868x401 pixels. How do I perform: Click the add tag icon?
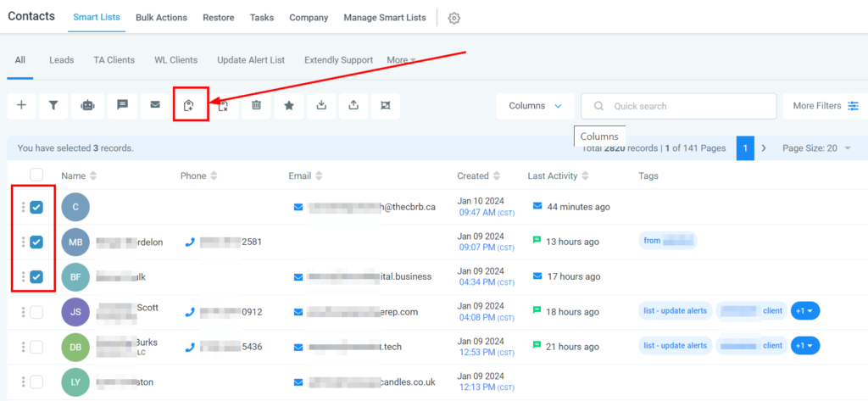click(189, 105)
